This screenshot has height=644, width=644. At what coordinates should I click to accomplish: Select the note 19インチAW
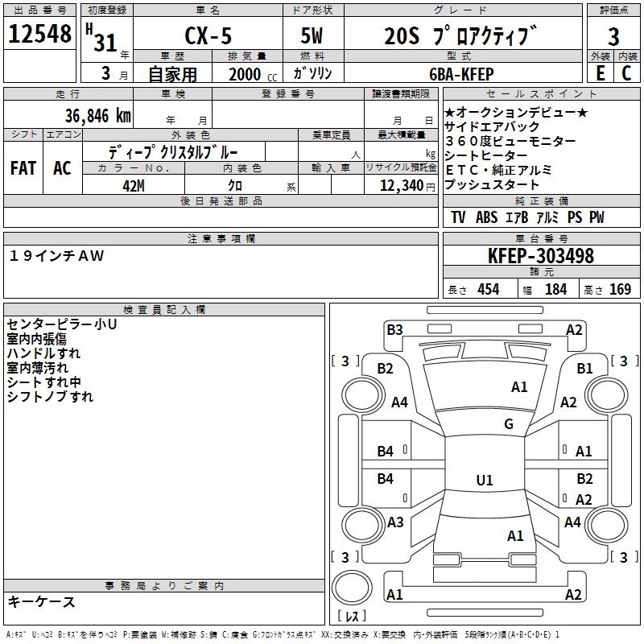[56, 256]
